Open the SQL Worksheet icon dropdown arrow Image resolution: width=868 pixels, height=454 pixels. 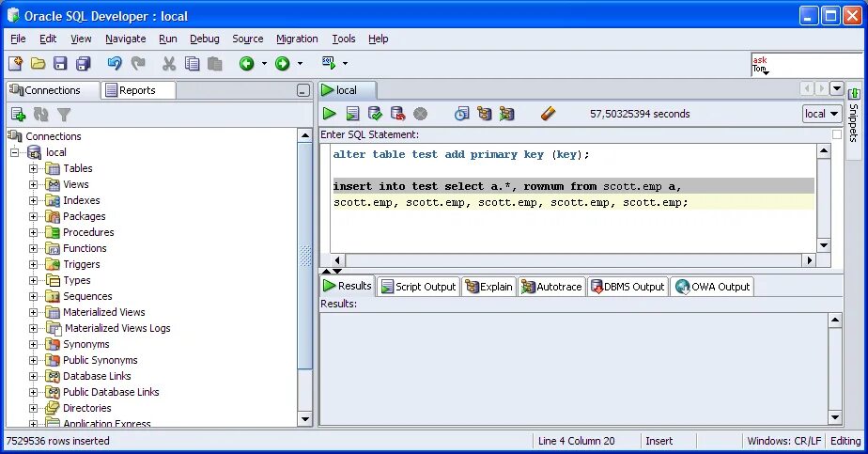pyautogui.click(x=346, y=64)
